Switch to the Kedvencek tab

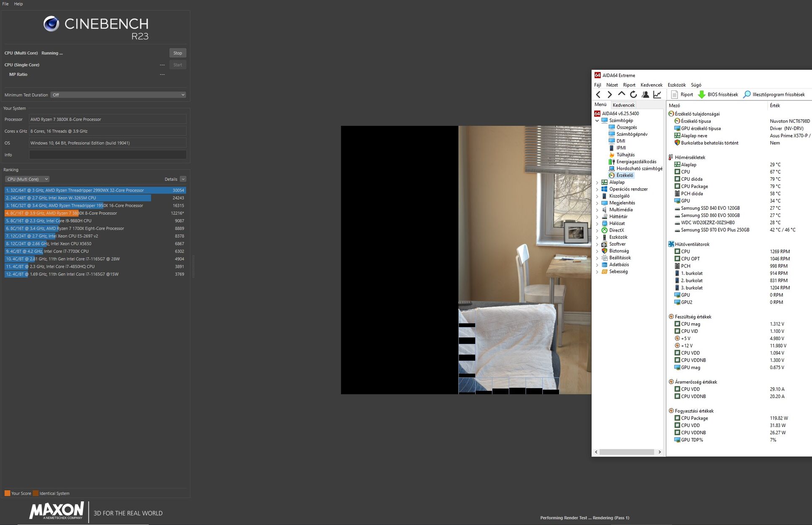pyautogui.click(x=623, y=105)
